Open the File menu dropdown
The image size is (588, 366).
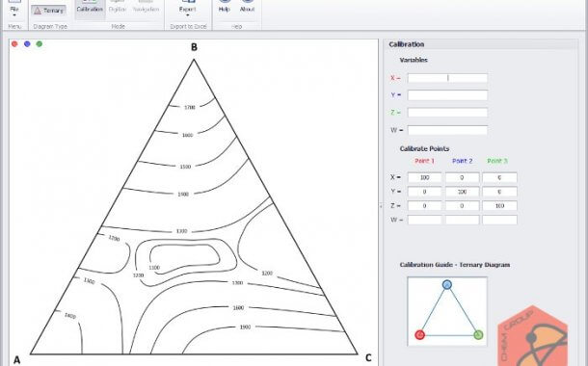coord(14,9)
